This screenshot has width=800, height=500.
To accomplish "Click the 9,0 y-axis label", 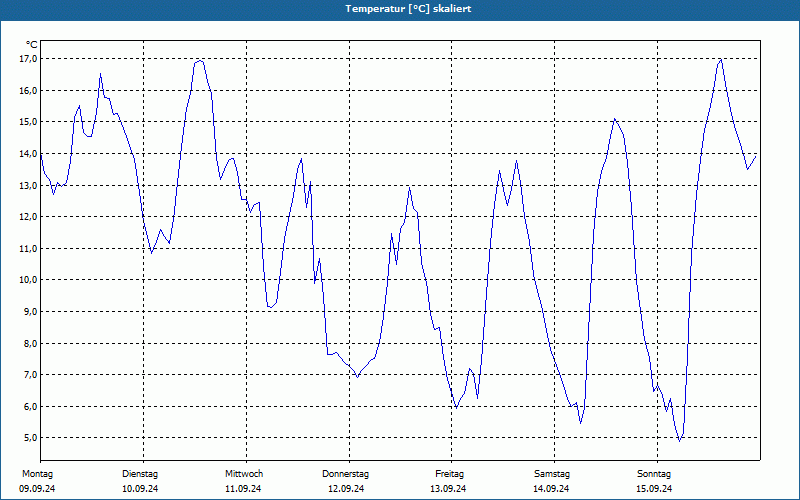I will (31, 311).
